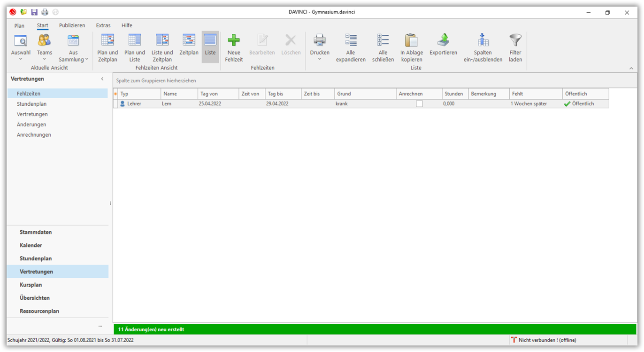Collapse the ribbon with the chevron arrow
The image size is (644, 352).
tap(631, 69)
